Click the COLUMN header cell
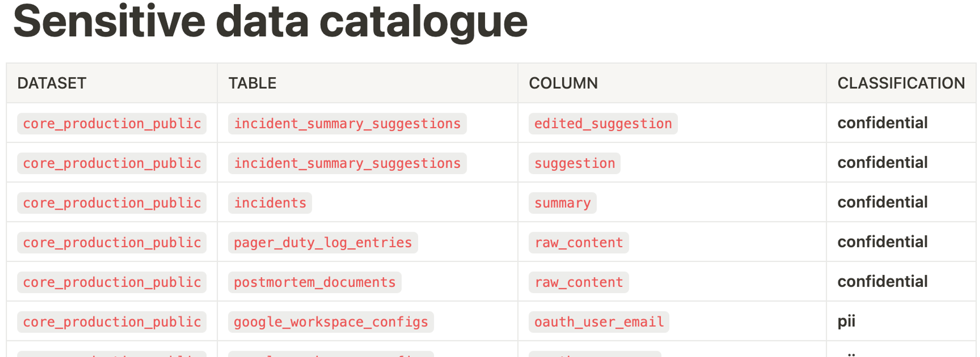Image resolution: width=980 pixels, height=357 pixels. (x=563, y=83)
